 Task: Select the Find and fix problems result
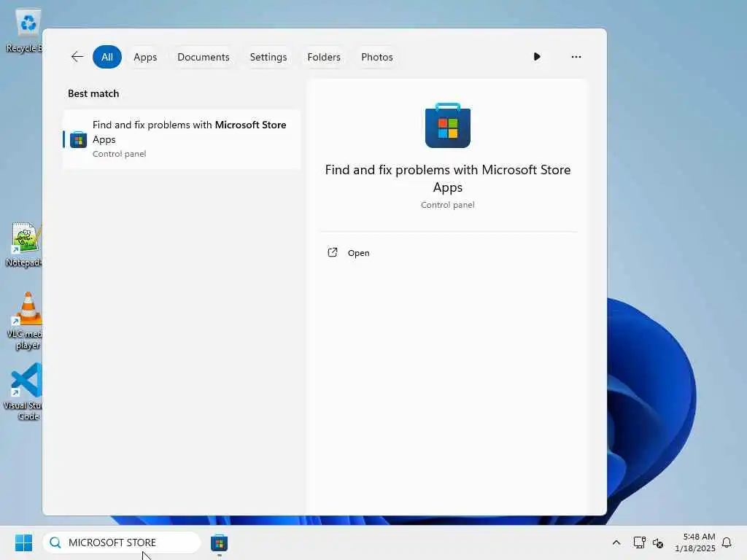pyautogui.click(x=182, y=139)
